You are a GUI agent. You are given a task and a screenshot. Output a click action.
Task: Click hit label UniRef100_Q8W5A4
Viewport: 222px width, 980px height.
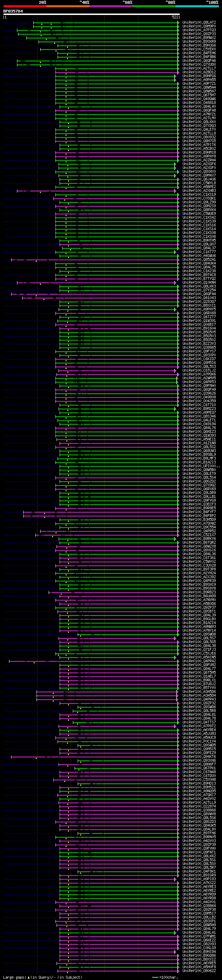(199, 88)
